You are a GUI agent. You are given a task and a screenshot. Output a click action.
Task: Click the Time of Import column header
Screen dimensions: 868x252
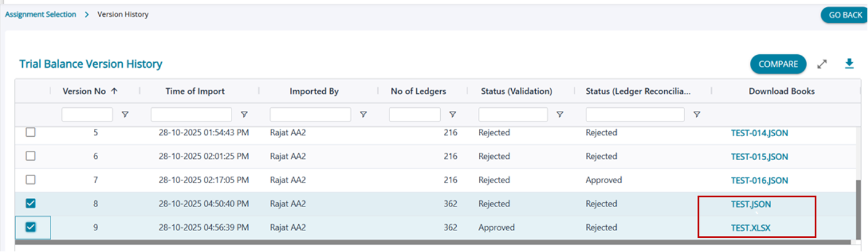(x=195, y=91)
